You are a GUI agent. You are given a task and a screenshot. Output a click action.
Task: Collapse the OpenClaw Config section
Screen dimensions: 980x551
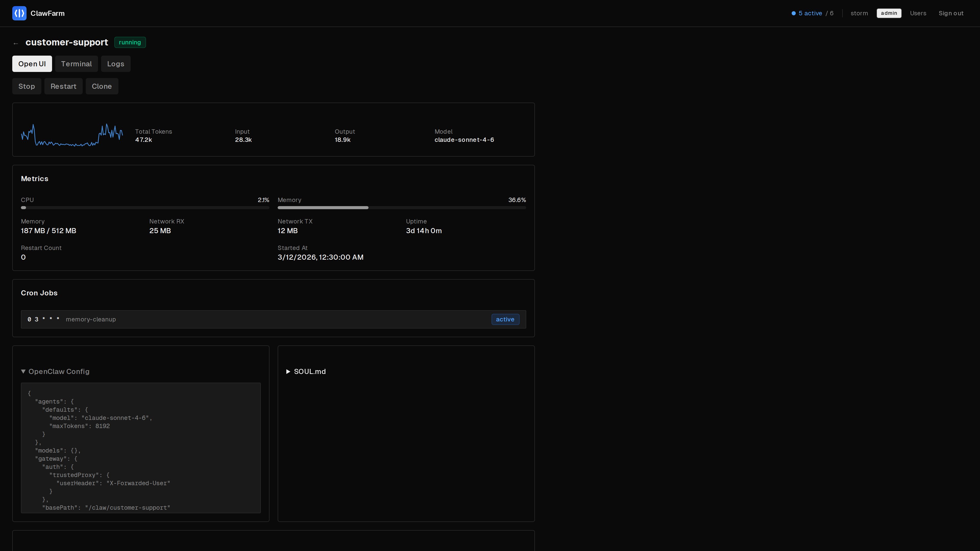55,371
